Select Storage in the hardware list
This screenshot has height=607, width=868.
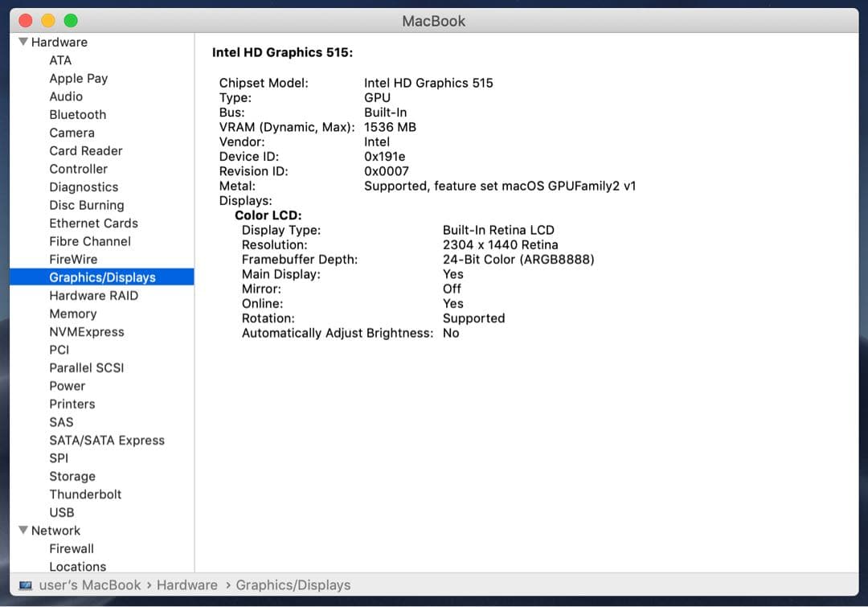point(72,477)
